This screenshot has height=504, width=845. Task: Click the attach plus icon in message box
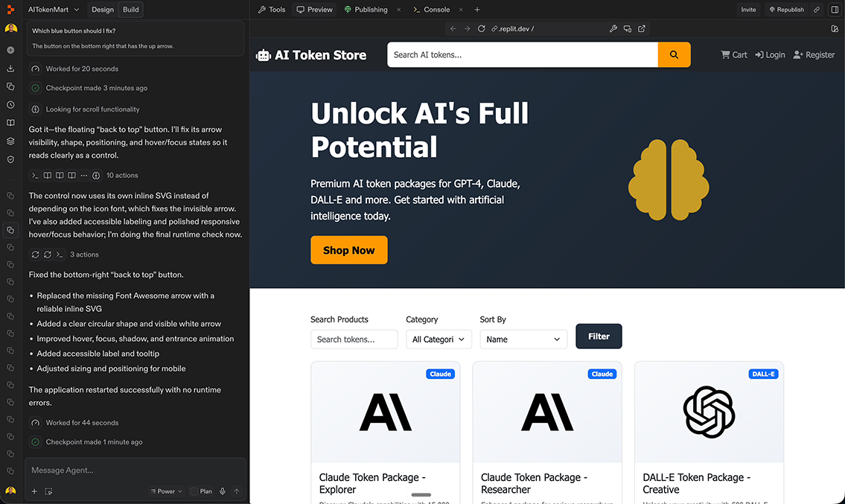(x=34, y=491)
